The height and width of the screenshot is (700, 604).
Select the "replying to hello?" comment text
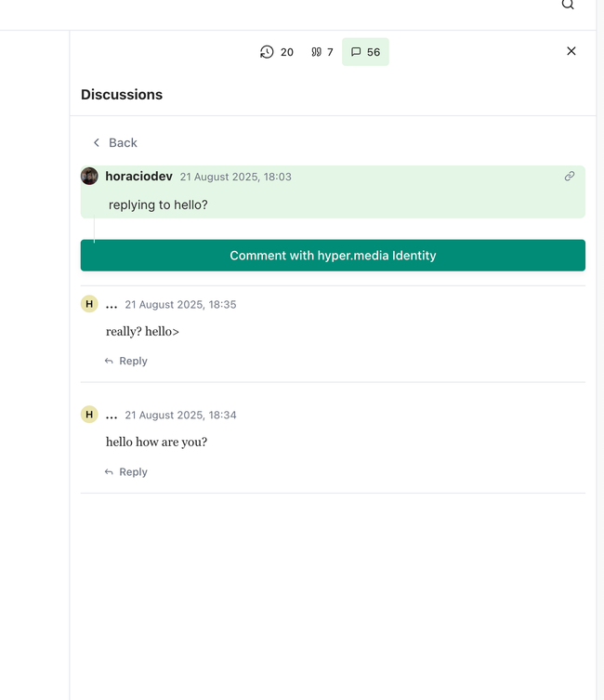point(158,205)
